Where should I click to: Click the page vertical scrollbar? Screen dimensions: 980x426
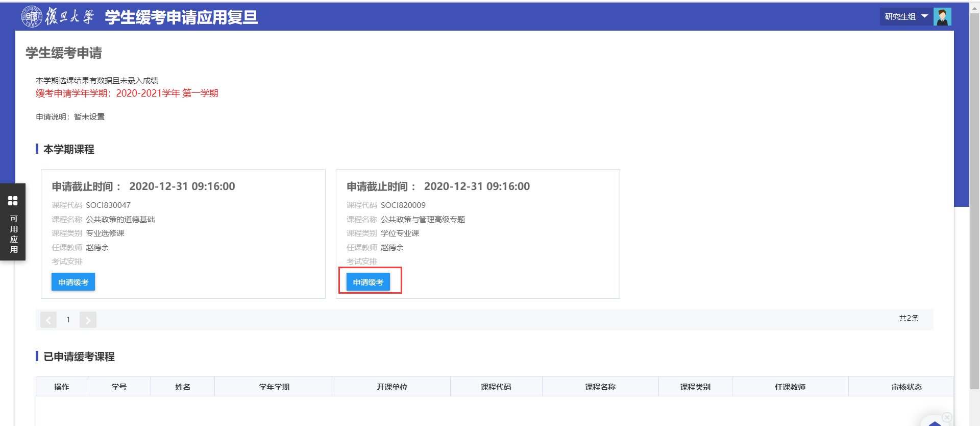pos(974,204)
